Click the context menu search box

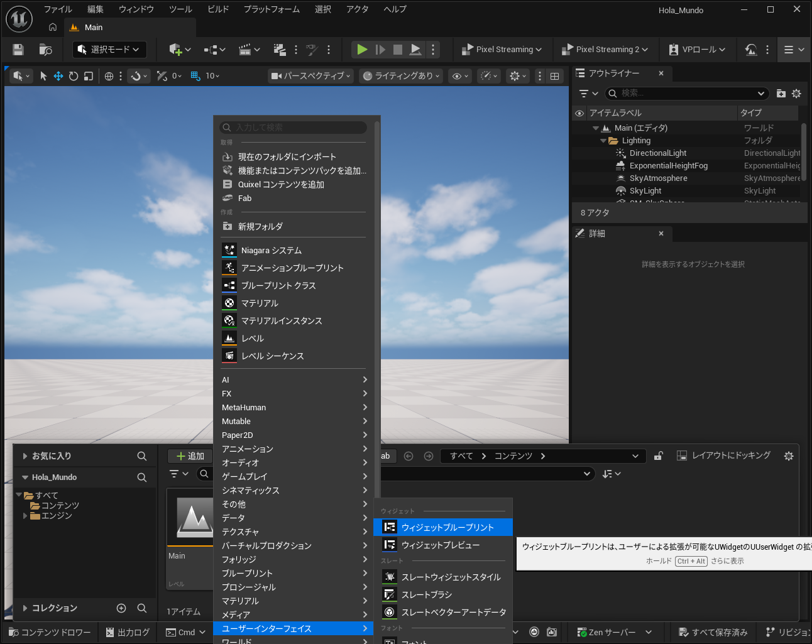tap(293, 128)
